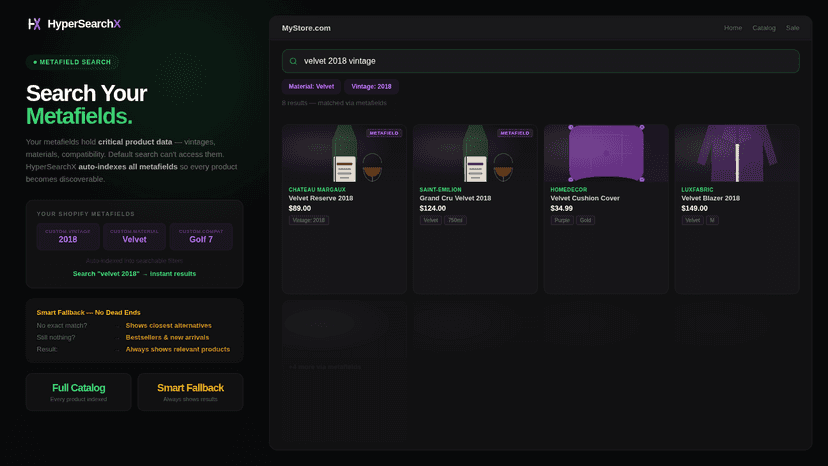Viewport: 828px width, 466px height.
Task: Click the results matched via metafields text
Action: pyautogui.click(x=334, y=103)
